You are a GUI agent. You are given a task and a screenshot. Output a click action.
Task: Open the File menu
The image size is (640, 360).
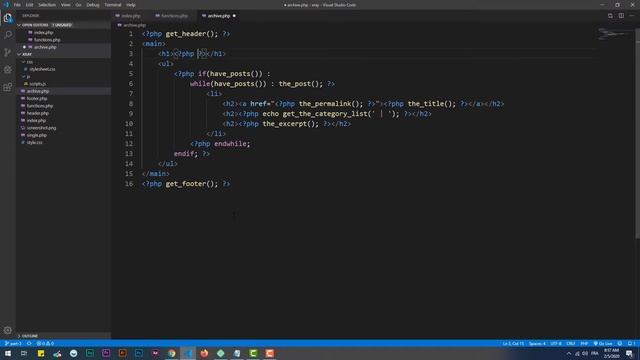[17, 5]
